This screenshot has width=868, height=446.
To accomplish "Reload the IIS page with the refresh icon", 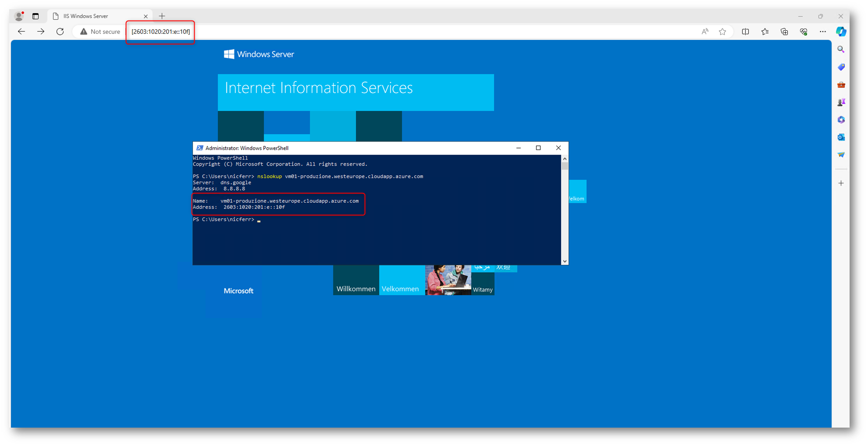I will coord(60,32).
